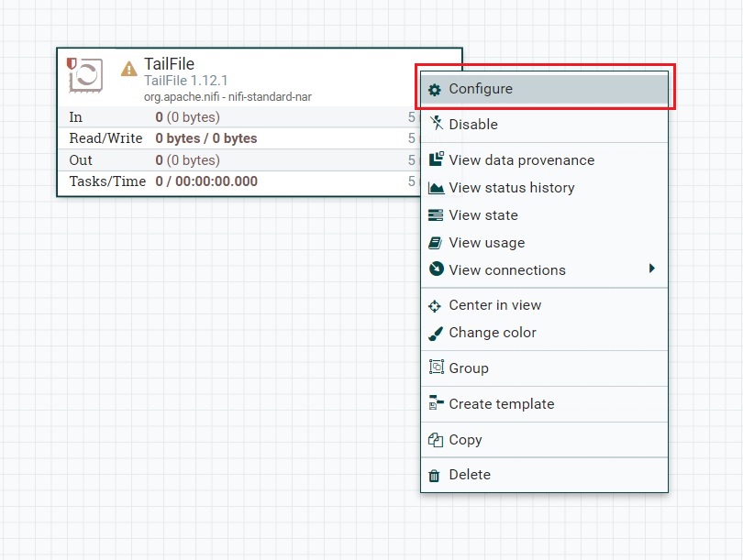
Task: Select Copy from the context menu
Action: click(544, 440)
